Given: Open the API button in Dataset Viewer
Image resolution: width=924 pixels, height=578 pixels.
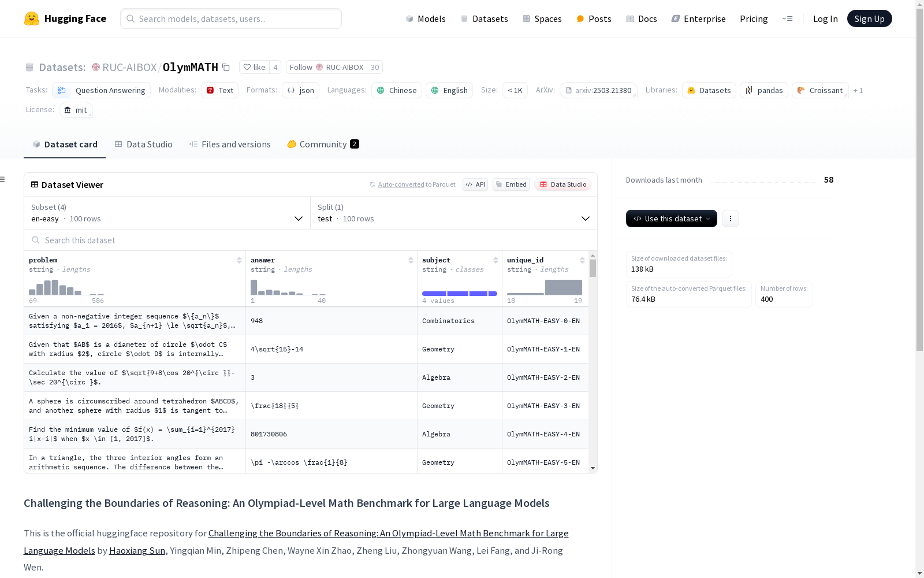Looking at the screenshot, I should (x=475, y=184).
